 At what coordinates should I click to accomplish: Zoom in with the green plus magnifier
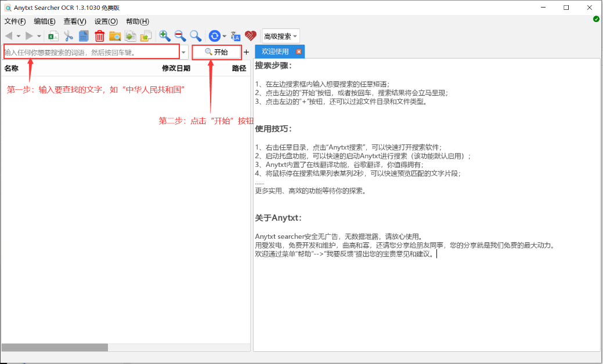point(165,36)
